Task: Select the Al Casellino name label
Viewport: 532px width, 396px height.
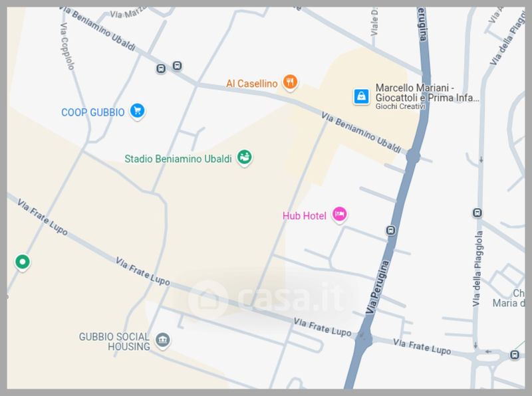Action: pyautogui.click(x=252, y=84)
